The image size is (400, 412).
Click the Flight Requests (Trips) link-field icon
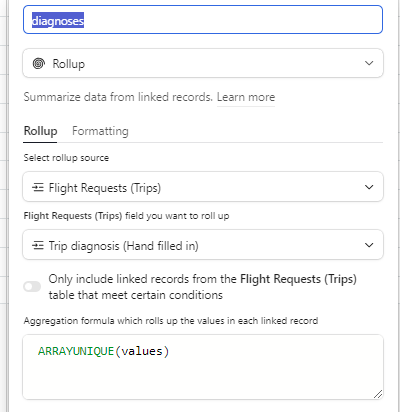(38, 188)
